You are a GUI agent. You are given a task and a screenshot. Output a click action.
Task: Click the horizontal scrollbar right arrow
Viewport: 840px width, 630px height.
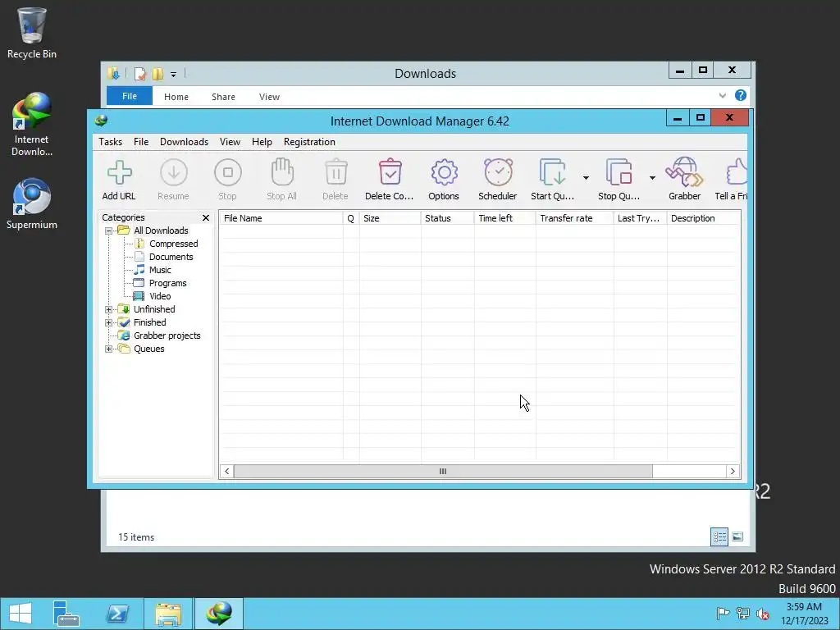(733, 472)
